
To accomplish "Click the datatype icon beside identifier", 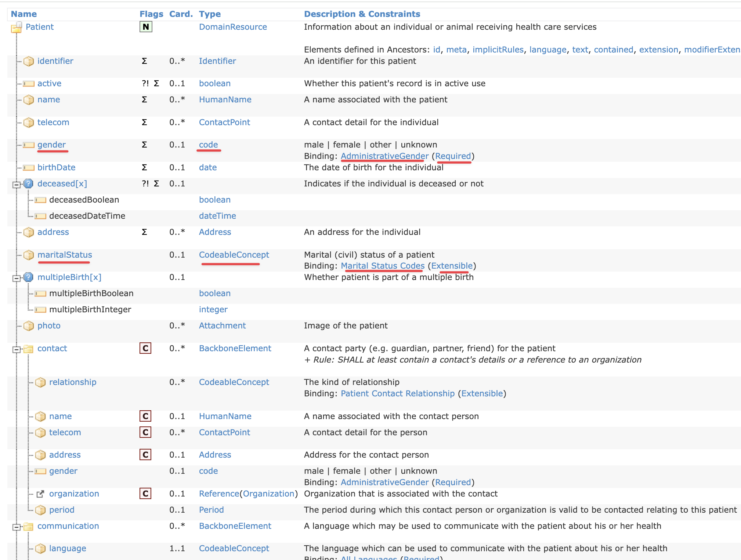I will click(x=29, y=61).
